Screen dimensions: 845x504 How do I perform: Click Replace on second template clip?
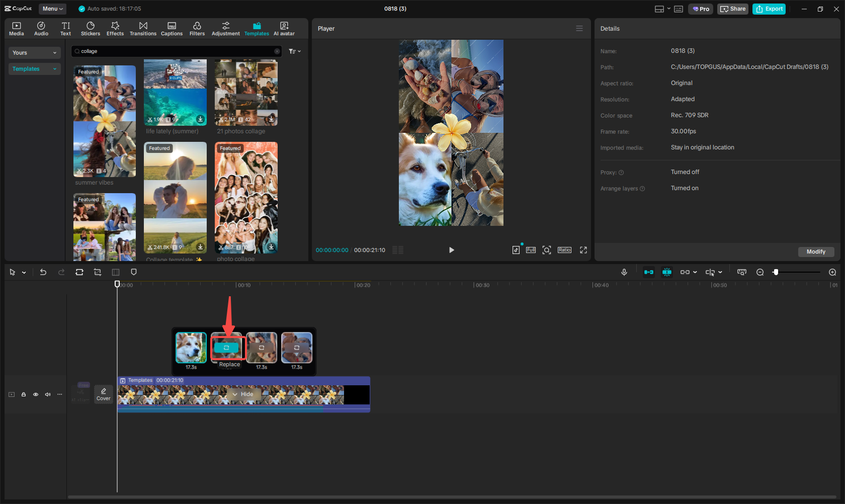(x=226, y=348)
